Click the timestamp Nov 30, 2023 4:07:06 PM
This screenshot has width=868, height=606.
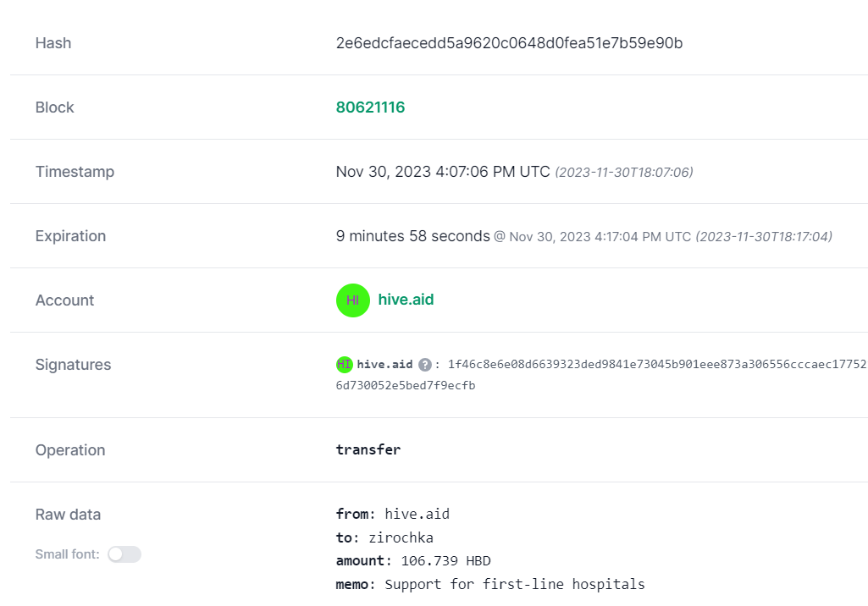coord(443,172)
